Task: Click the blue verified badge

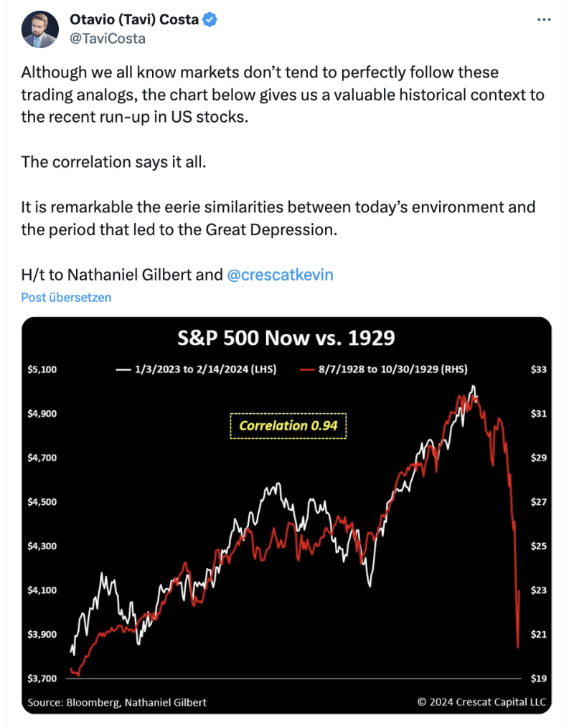Action: click(x=210, y=20)
